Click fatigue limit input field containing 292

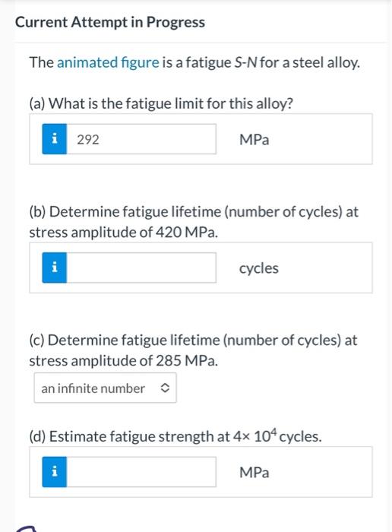tap(141, 139)
